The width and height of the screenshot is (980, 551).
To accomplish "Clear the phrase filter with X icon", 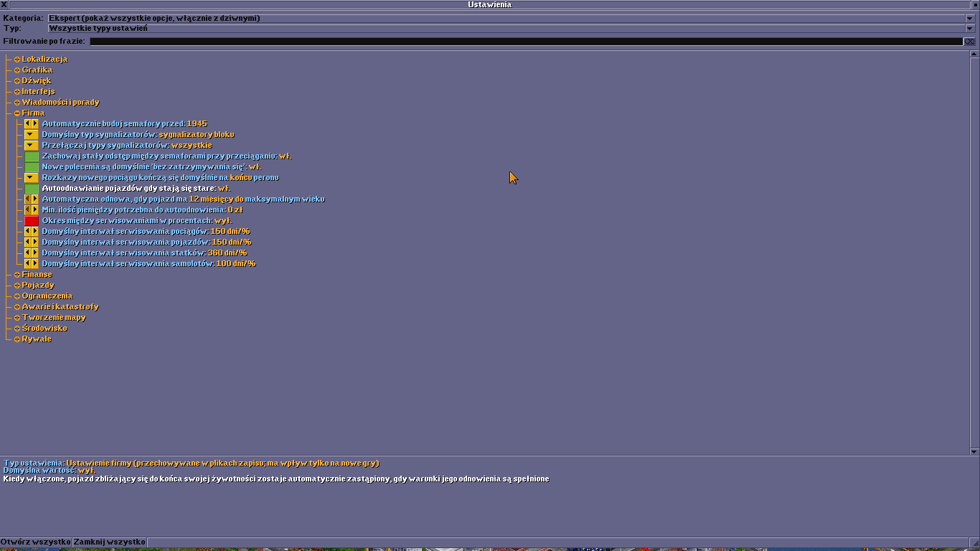I will [969, 42].
